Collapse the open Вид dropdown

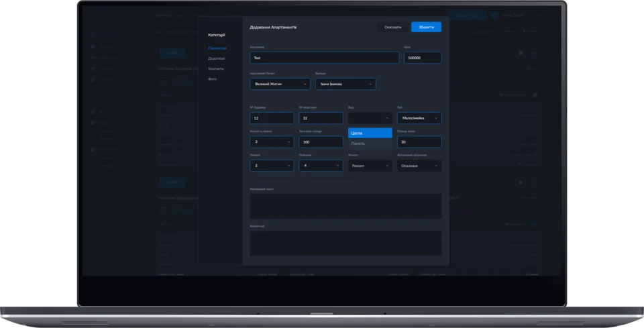(370, 118)
